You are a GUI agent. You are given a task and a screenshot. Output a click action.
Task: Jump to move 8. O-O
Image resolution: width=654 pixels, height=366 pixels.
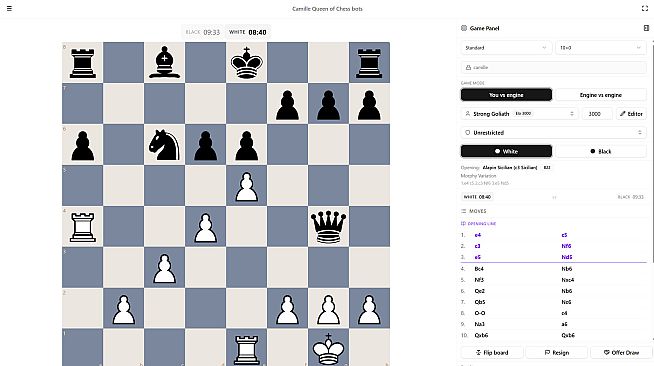[480, 313]
